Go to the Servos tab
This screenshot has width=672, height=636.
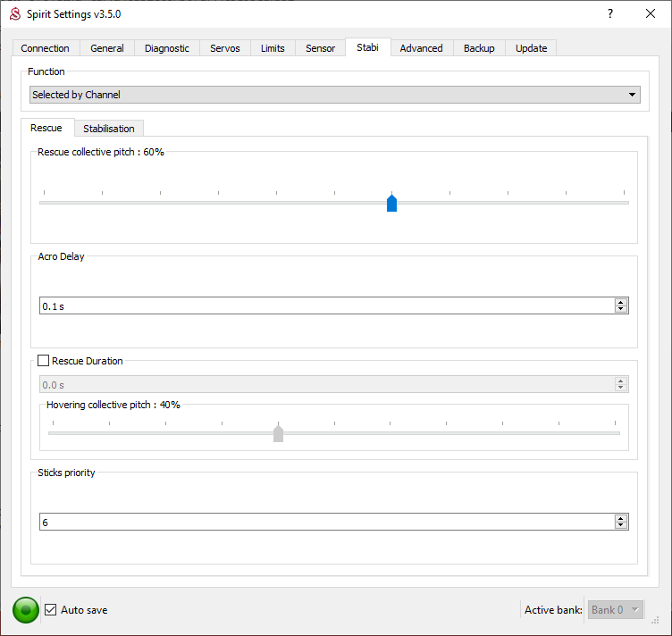tap(224, 48)
